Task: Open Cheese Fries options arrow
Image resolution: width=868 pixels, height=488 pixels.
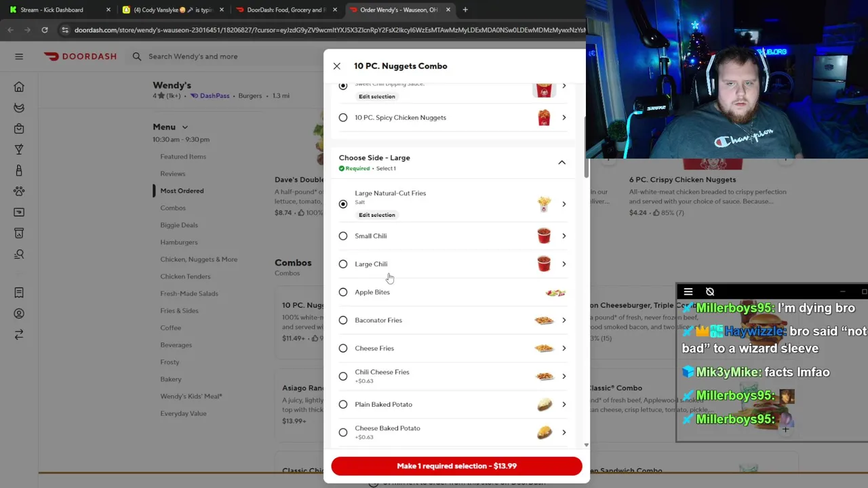Action: [564, 348]
